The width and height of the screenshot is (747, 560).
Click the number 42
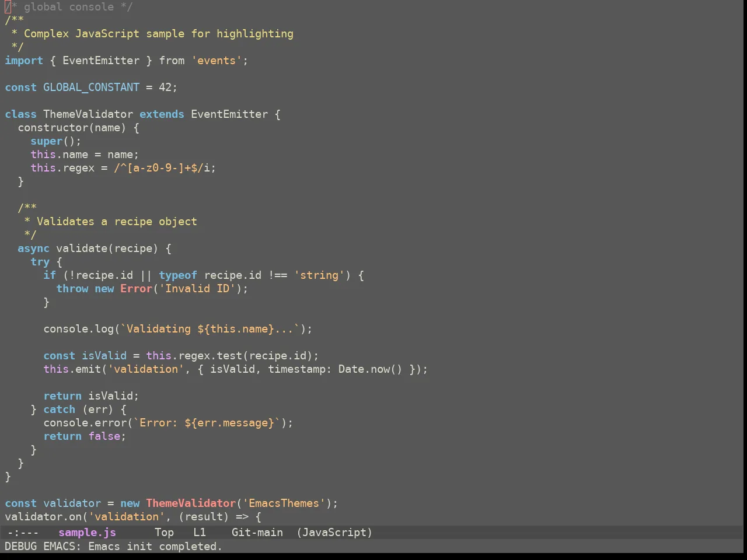[x=165, y=87]
